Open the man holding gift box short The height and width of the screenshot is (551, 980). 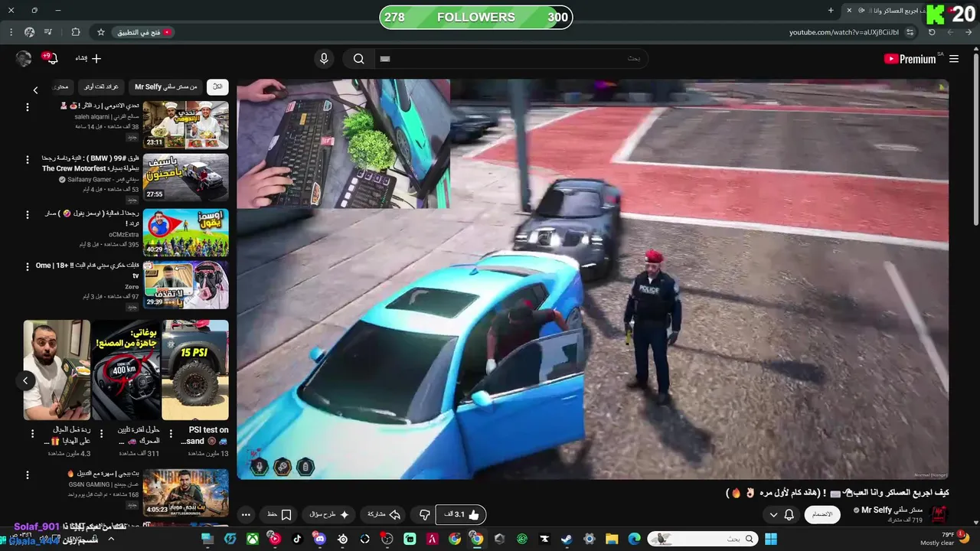57,370
